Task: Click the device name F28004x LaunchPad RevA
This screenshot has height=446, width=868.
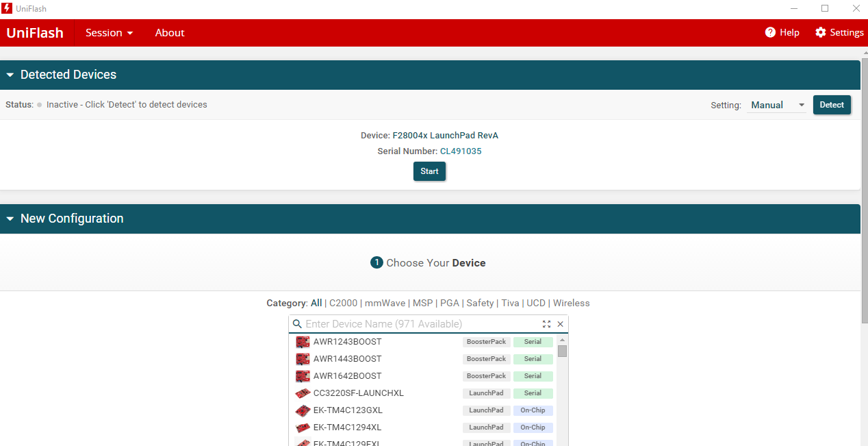Action: click(445, 136)
